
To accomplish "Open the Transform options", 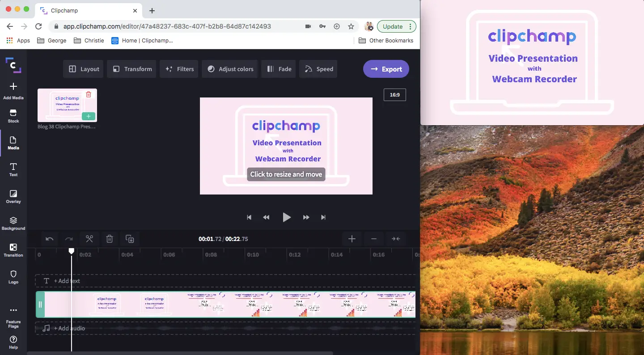I will (132, 69).
